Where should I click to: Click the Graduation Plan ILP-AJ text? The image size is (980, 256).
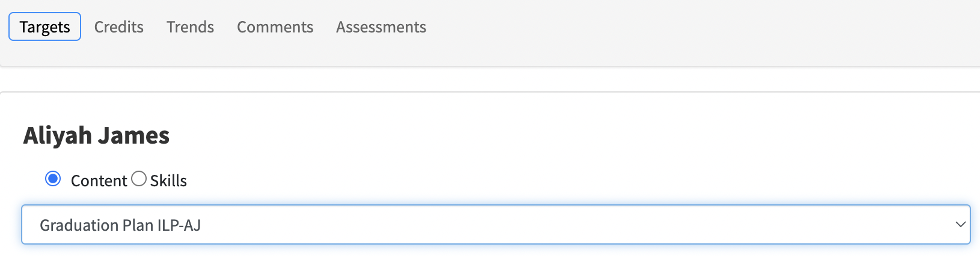coord(120,225)
